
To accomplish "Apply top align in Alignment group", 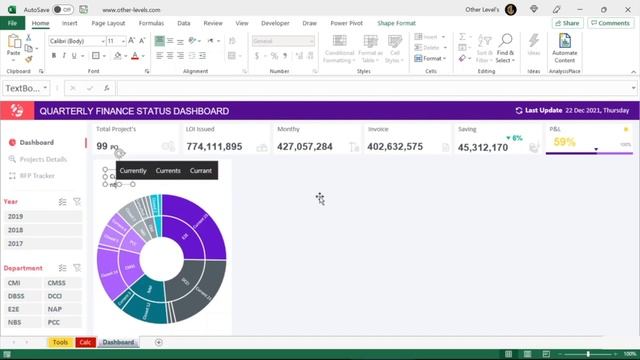I will 160,41.
